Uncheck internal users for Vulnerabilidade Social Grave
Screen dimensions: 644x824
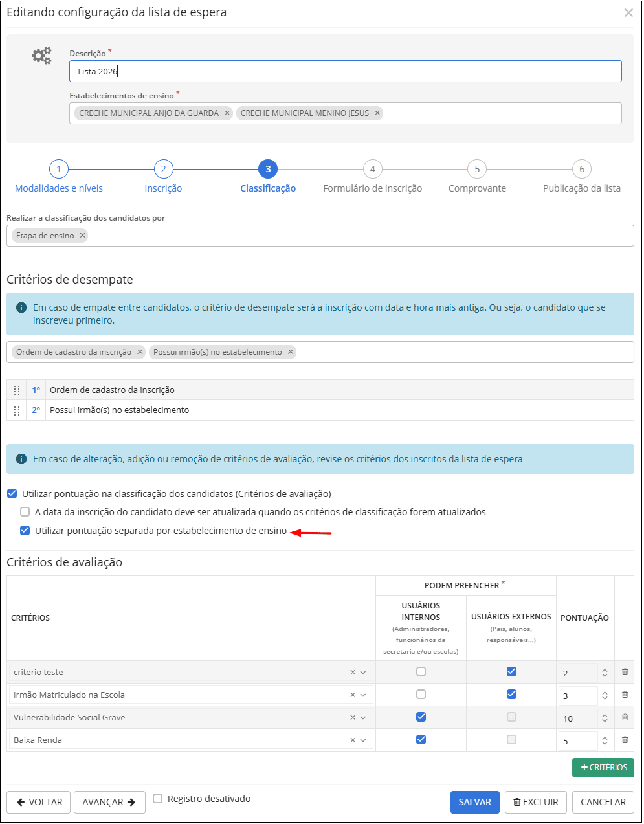pos(421,717)
